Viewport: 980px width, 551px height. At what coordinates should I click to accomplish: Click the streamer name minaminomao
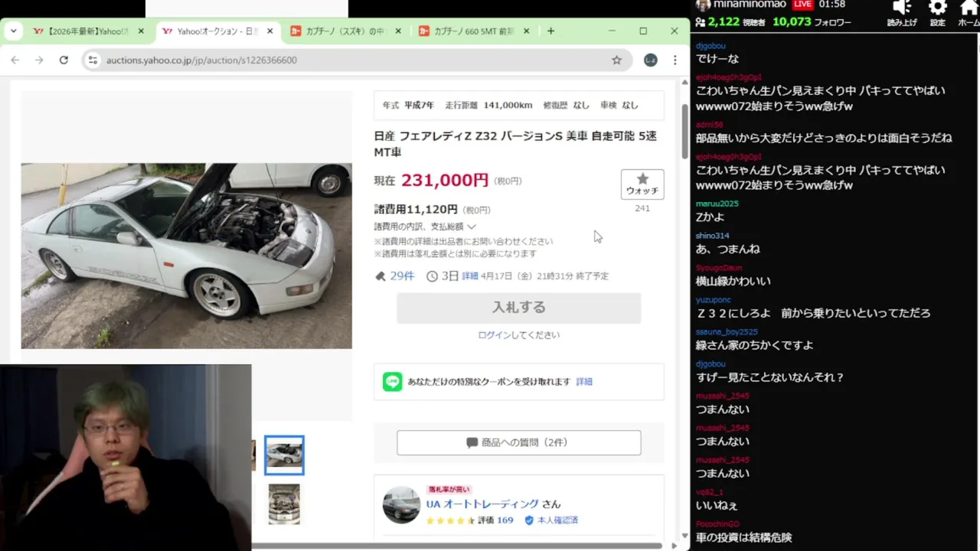click(750, 5)
